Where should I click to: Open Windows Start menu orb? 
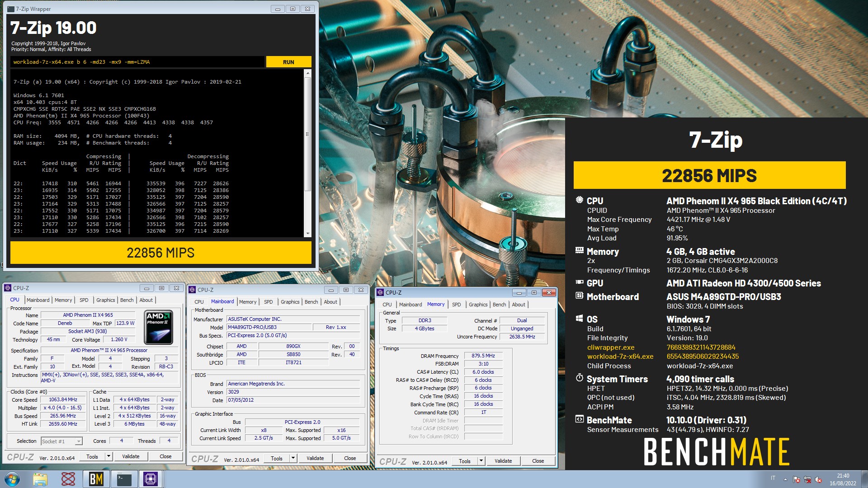click(12, 479)
